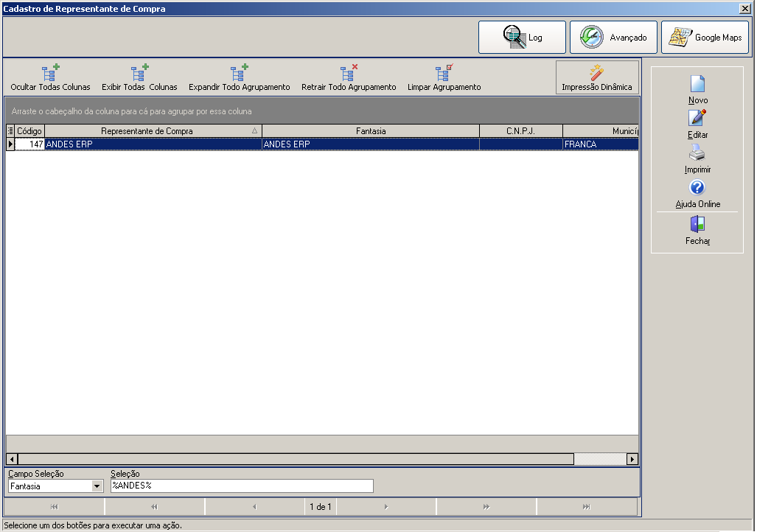Create new record with Novo

click(x=697, y=90)
